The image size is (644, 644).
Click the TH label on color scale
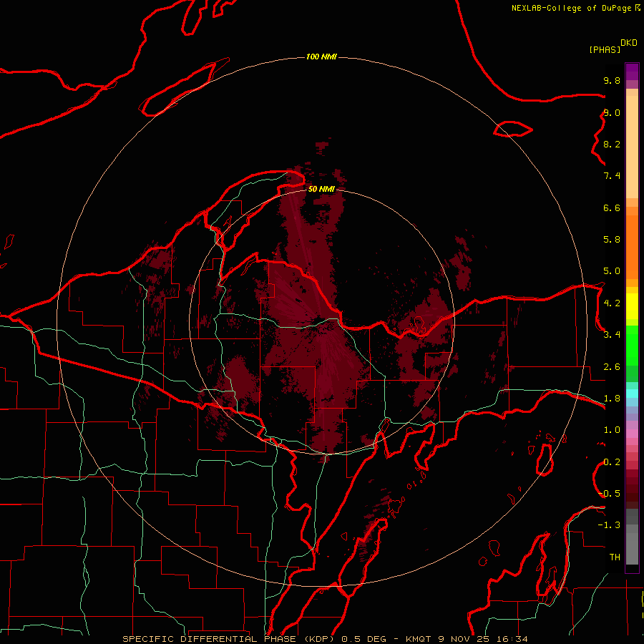coord(615,557)
